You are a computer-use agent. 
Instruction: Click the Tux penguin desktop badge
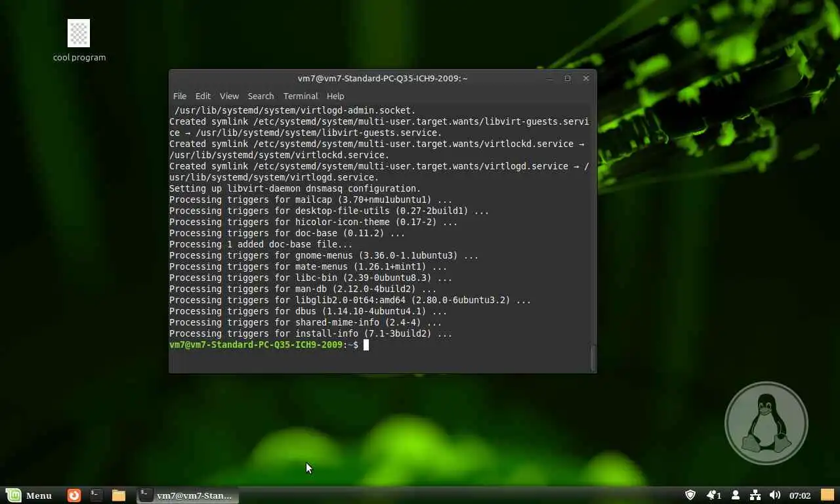pyautogui.click(x=766, y=423)
